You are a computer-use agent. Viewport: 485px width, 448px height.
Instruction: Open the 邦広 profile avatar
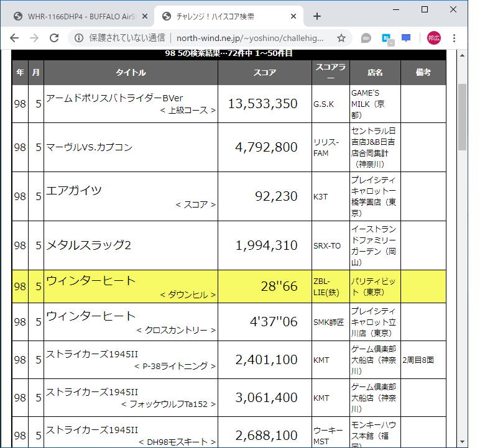coord(433,38)
